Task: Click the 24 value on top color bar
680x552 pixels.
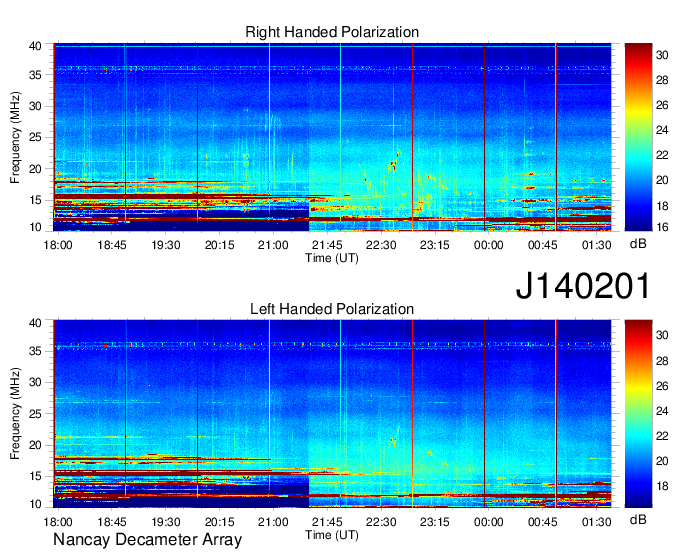Action: [663, 130]
